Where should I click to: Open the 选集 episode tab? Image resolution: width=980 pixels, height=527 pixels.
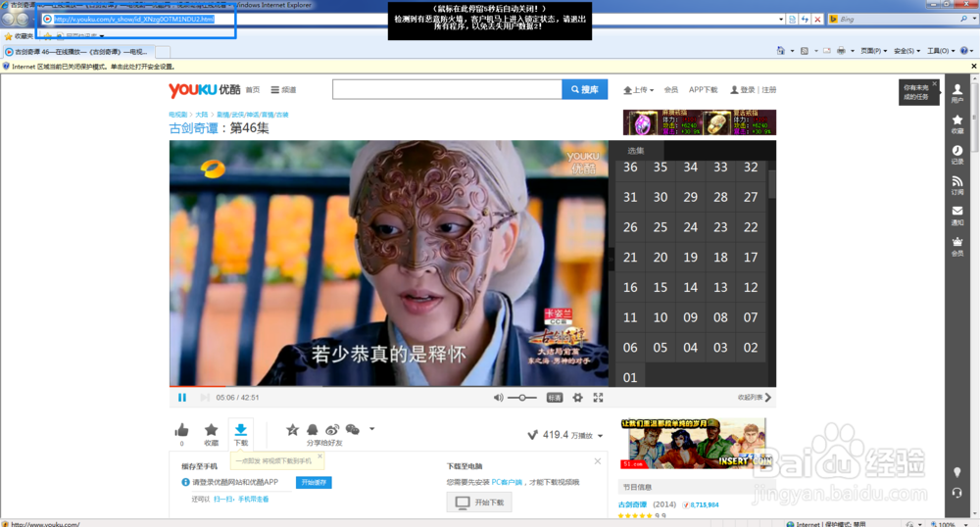tap(636, 151)
